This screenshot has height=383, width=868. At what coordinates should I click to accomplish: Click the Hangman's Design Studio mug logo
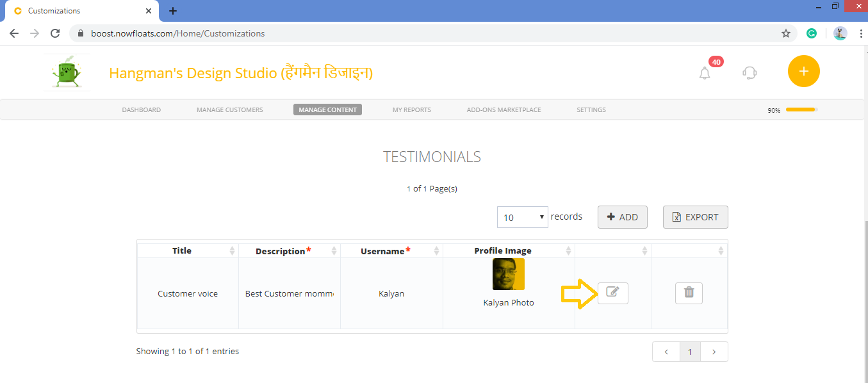pos(66,72)
